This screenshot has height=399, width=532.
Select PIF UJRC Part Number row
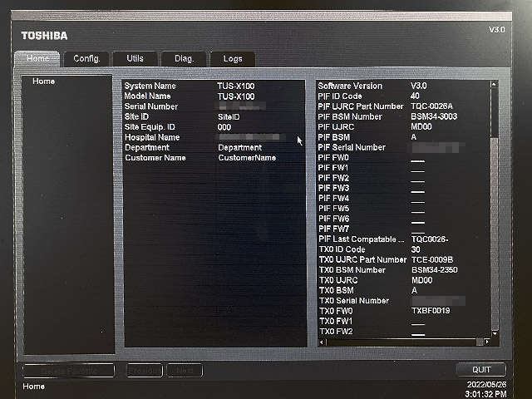(x=404, y=106)
